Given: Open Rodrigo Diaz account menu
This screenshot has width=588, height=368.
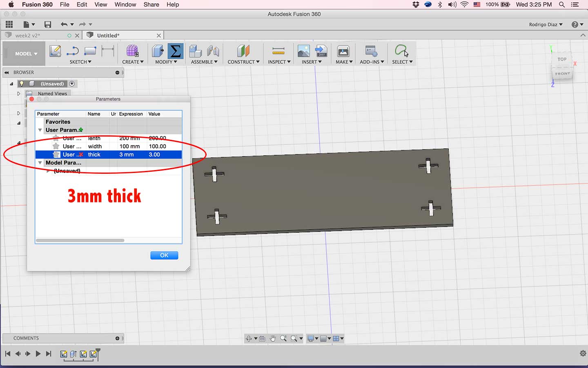Looking at the screenshot, I should click(546, 25).
